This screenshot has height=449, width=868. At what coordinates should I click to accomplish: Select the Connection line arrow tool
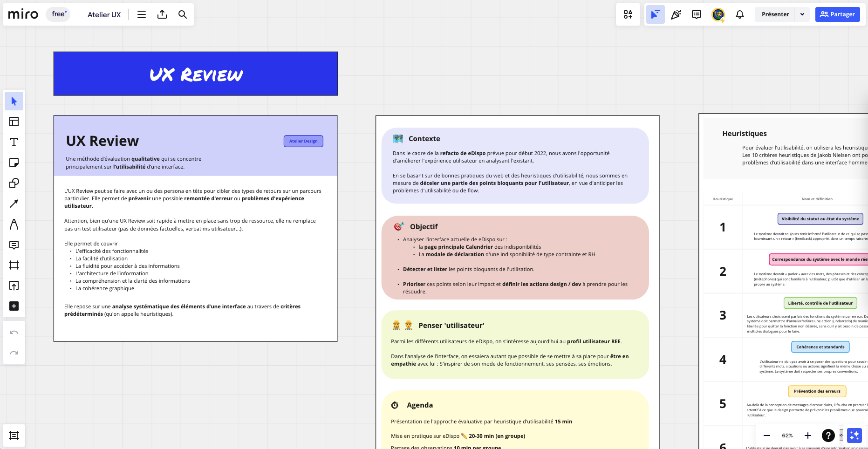(x=14, y=204)
